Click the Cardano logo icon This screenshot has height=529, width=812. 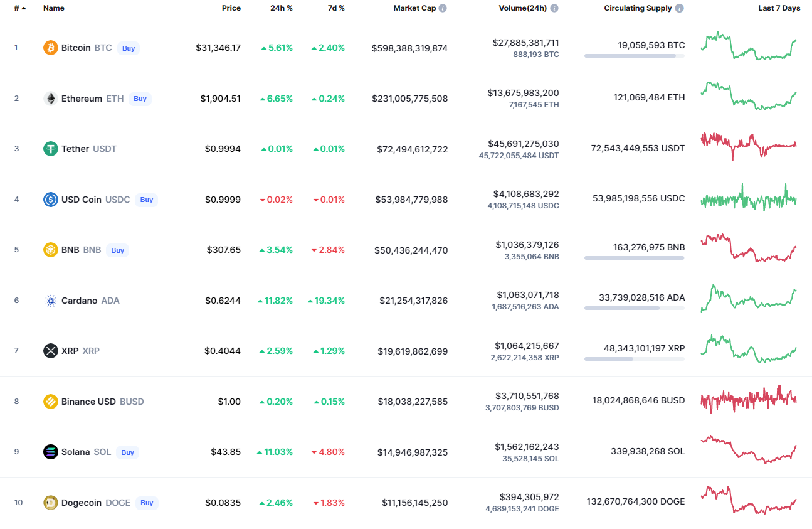pyautogui.click(x=51, y=301)
